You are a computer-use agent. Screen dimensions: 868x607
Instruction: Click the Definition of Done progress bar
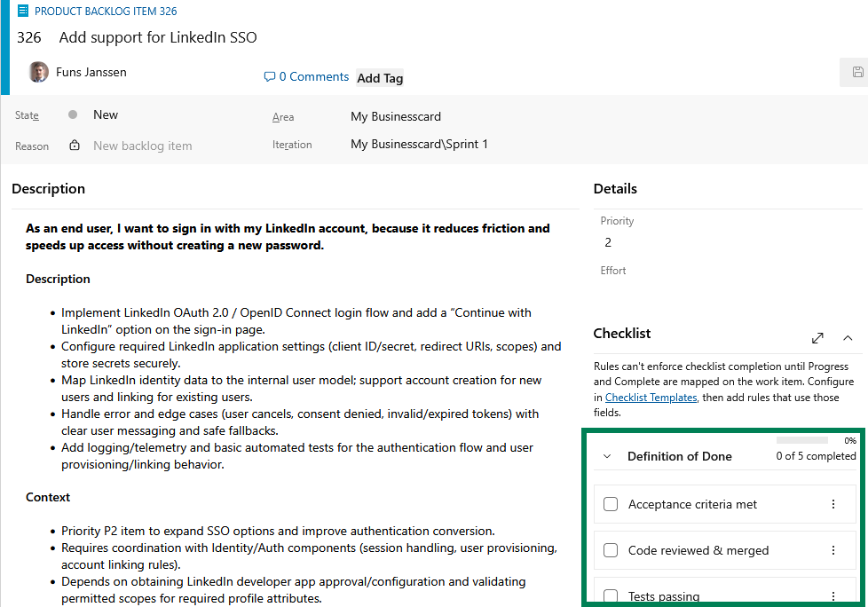point(801,438)
